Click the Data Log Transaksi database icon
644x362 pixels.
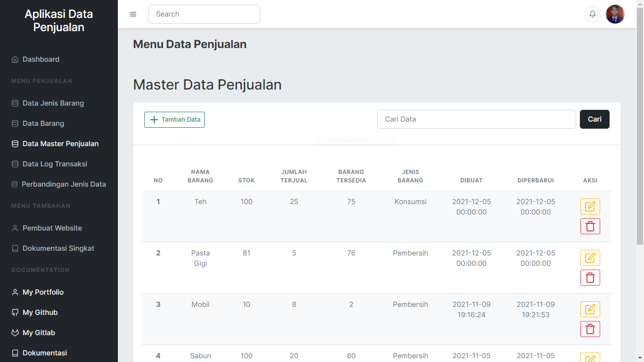tap(15, 164)
